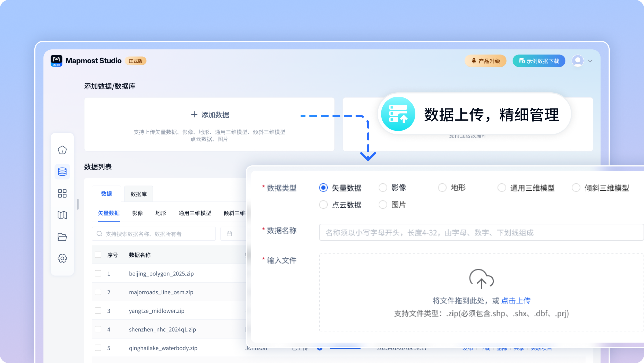Image resolution: width=644 pixels, height=363 pixels.
Task: Click the 产品升级 button
Action: (485, 61)
